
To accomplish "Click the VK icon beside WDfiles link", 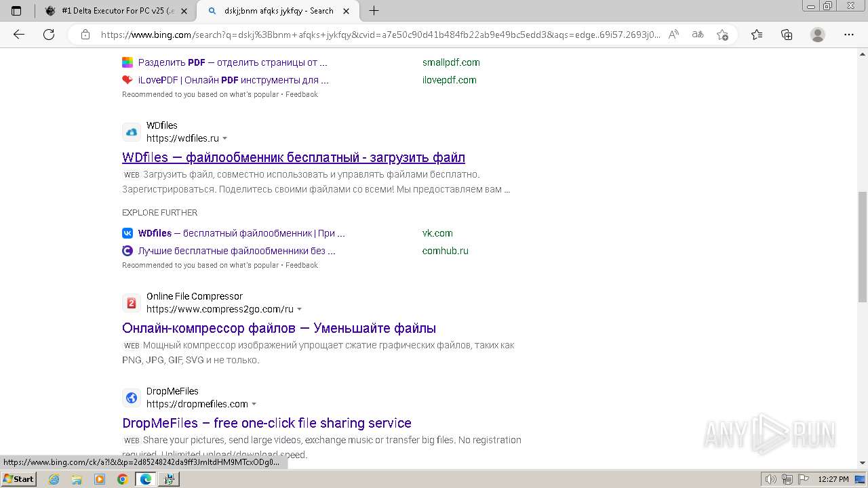I will pyautogui.click(x=127, y=233).
